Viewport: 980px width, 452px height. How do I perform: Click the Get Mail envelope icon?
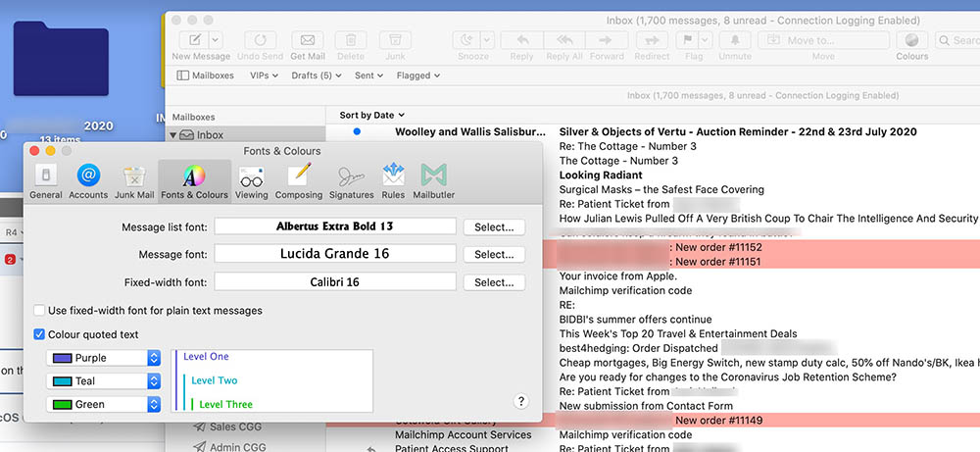pyautogui.click(x=308, y=40)
